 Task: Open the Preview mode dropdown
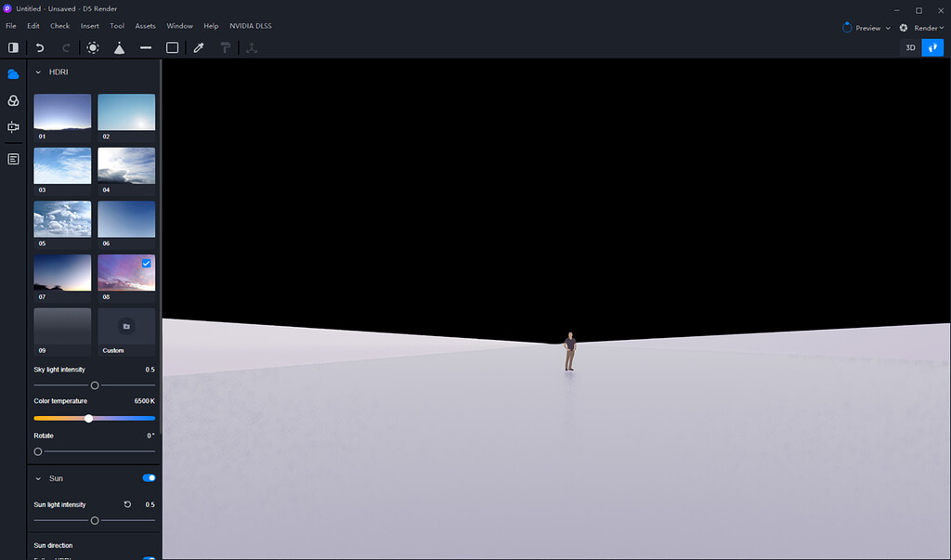865,27
